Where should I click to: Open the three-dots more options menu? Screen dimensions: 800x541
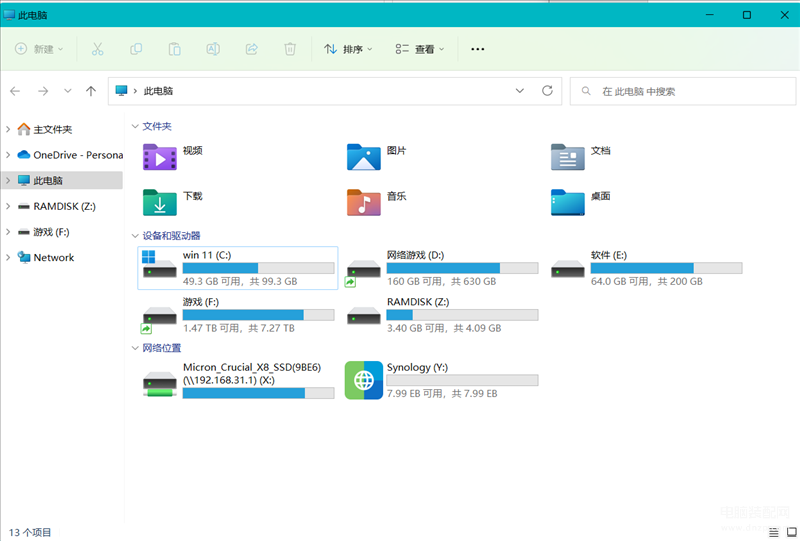(478, 49)
